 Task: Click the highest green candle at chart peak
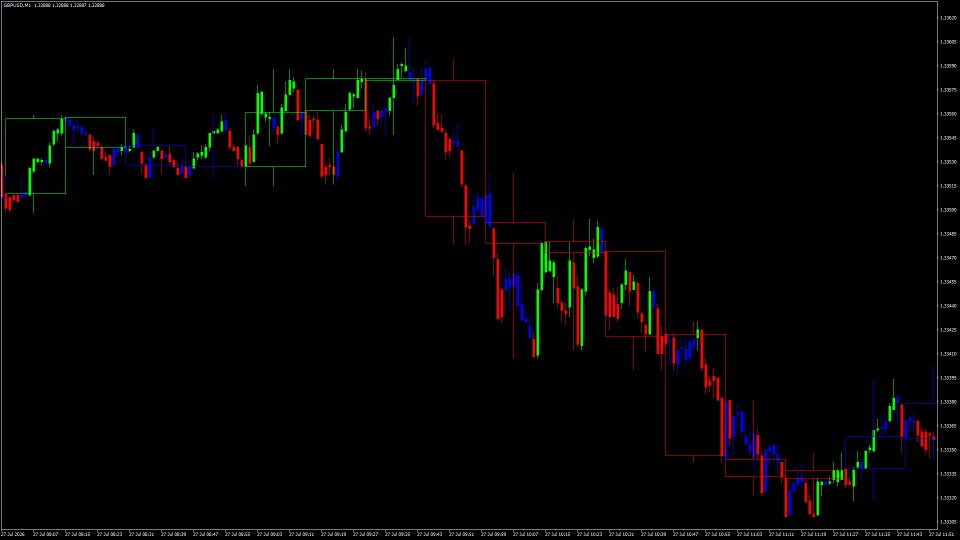tap(394, 86)
